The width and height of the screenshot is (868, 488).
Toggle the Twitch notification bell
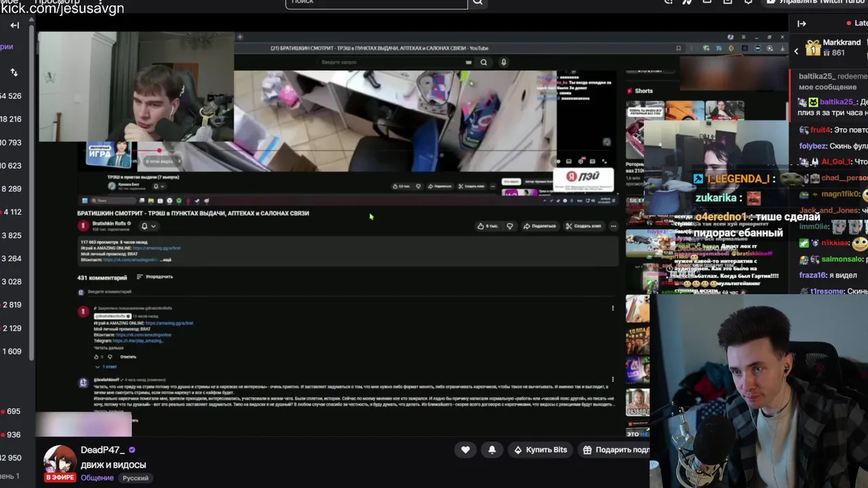point(492,449)
